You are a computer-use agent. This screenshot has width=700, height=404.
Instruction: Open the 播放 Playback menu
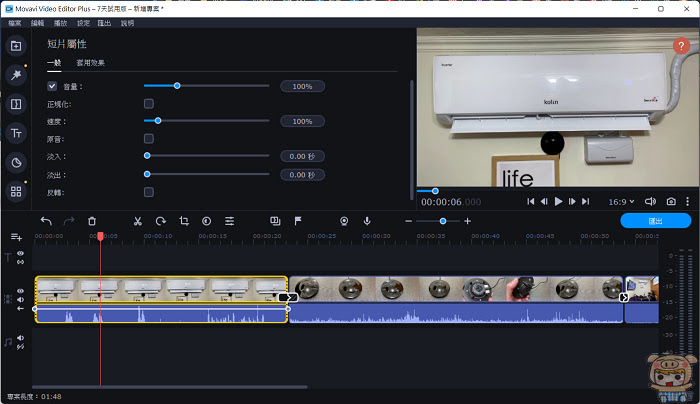click(x=60, y=23)
